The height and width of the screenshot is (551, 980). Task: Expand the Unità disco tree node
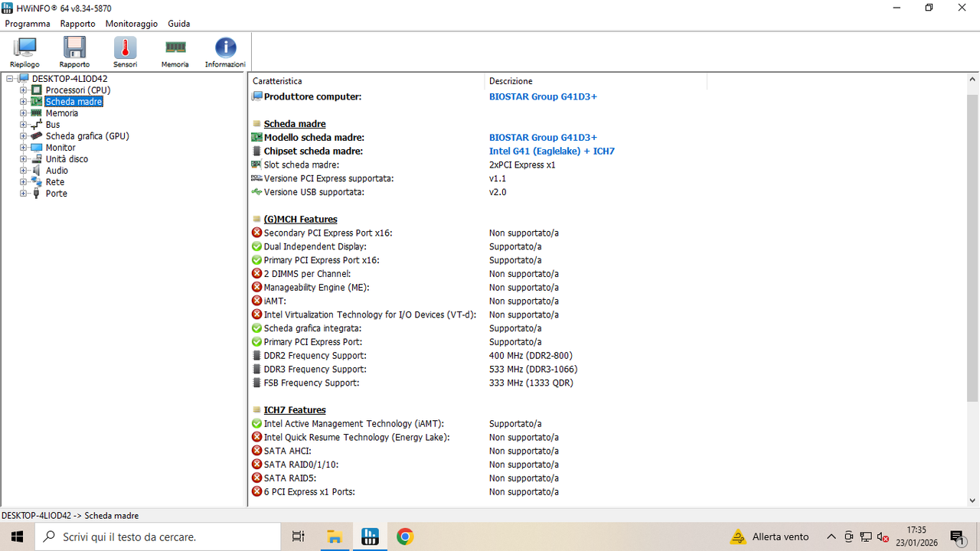(x=24, y=159)
